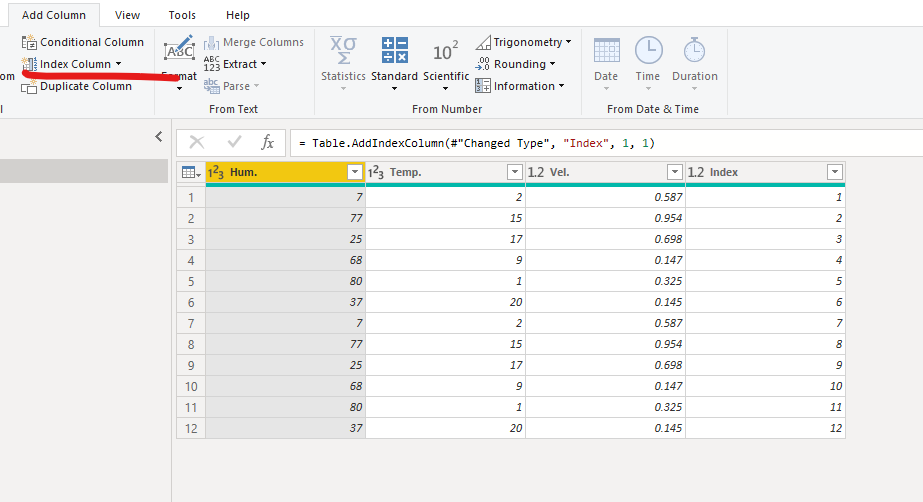Screen dimensions: 923x502
Task: Click the Conditional Column icon
Action: 29,42
